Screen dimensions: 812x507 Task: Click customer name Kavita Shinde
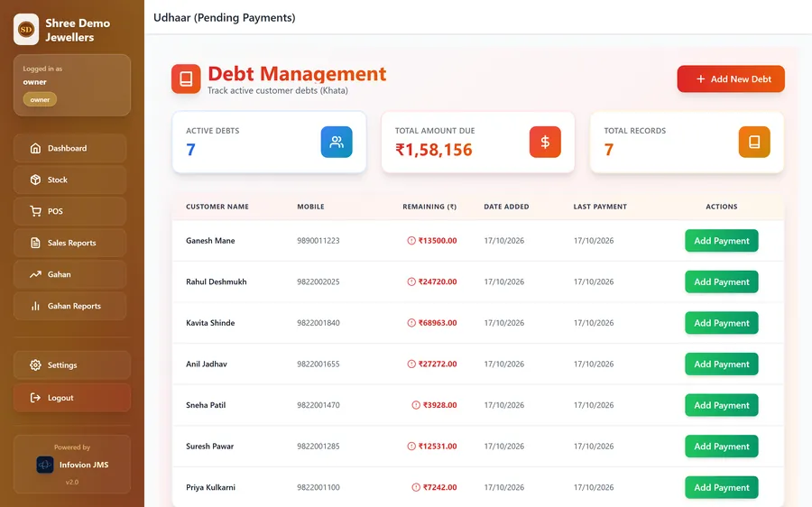[210, 323]
